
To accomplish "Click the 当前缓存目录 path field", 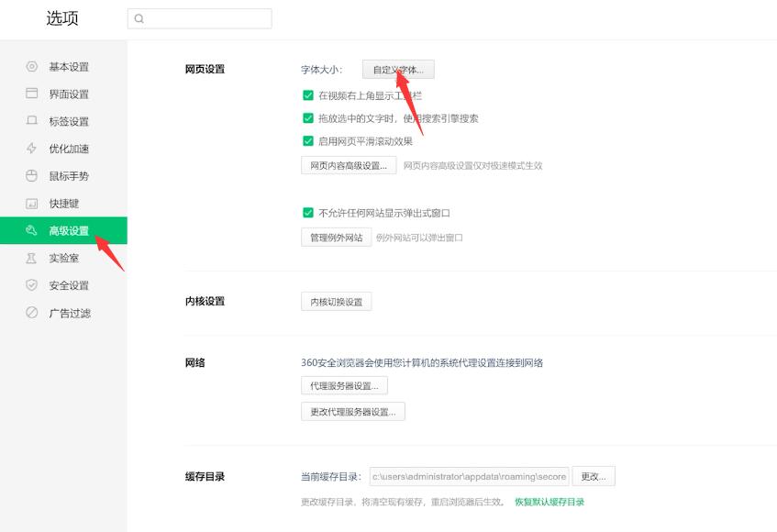I will (469, 477).
